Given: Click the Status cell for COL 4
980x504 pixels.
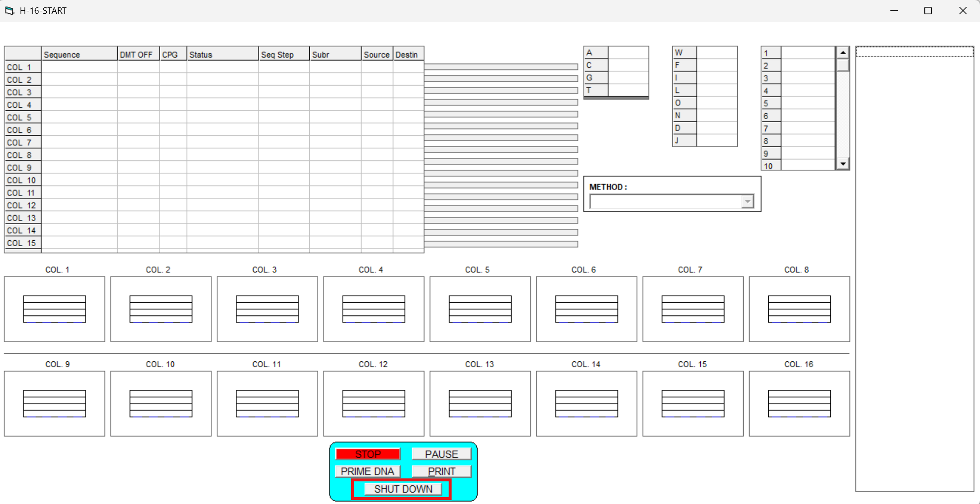Looking at the screenshot, I should tap(223, 105).
